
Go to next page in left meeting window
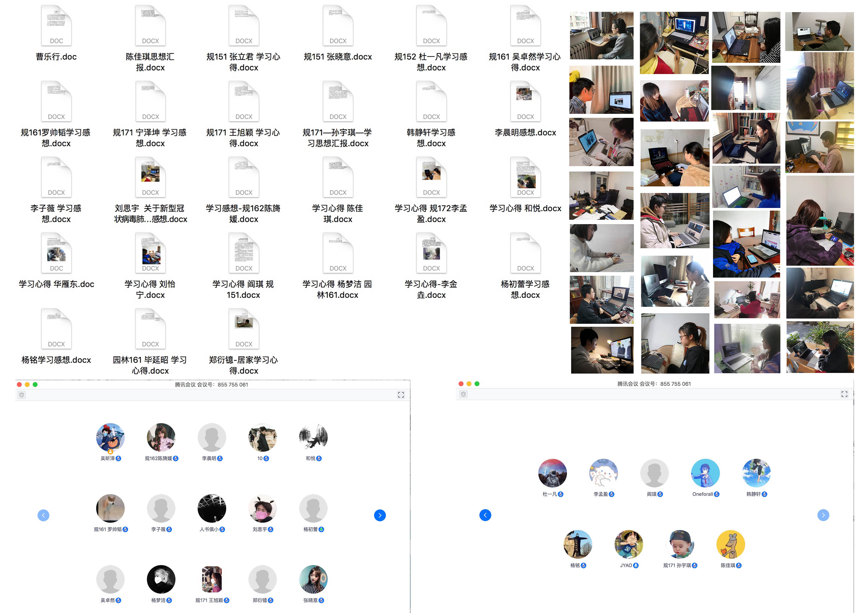pyautogui.click(x=380, y=516)
